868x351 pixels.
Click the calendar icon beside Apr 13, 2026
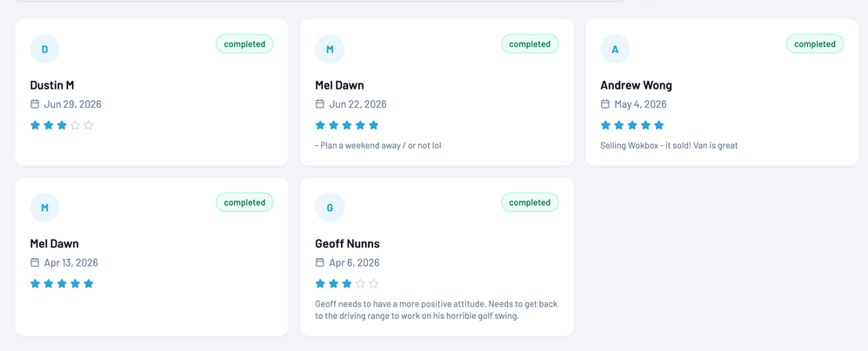(35, 262)
